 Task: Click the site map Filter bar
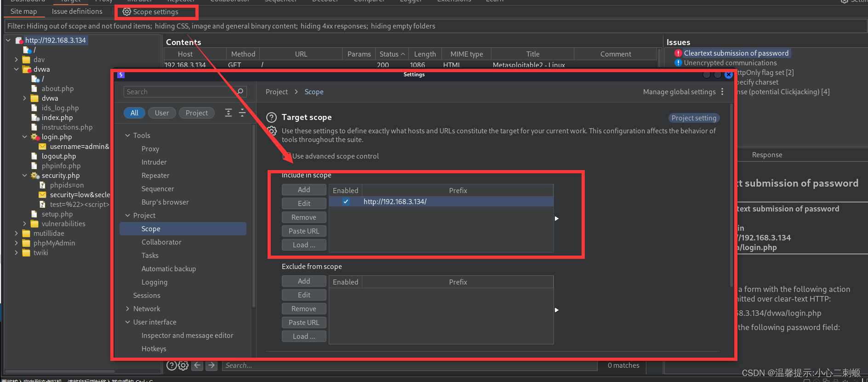point(435,26)
